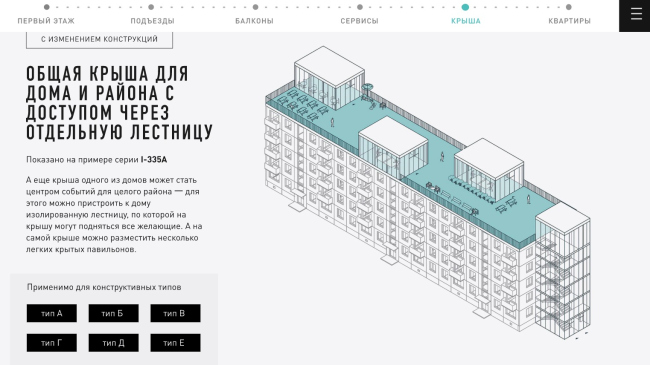The height and width of the screenshot is (365, 650).
Task: Click the С изменением конструкций button
Action: (99, 39)
